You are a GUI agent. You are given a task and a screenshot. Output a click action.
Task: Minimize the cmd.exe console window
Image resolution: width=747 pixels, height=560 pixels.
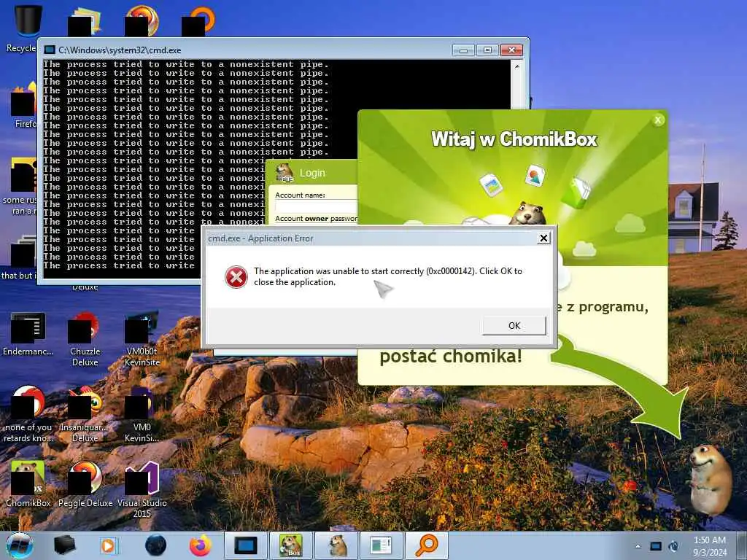click(463, 50)
